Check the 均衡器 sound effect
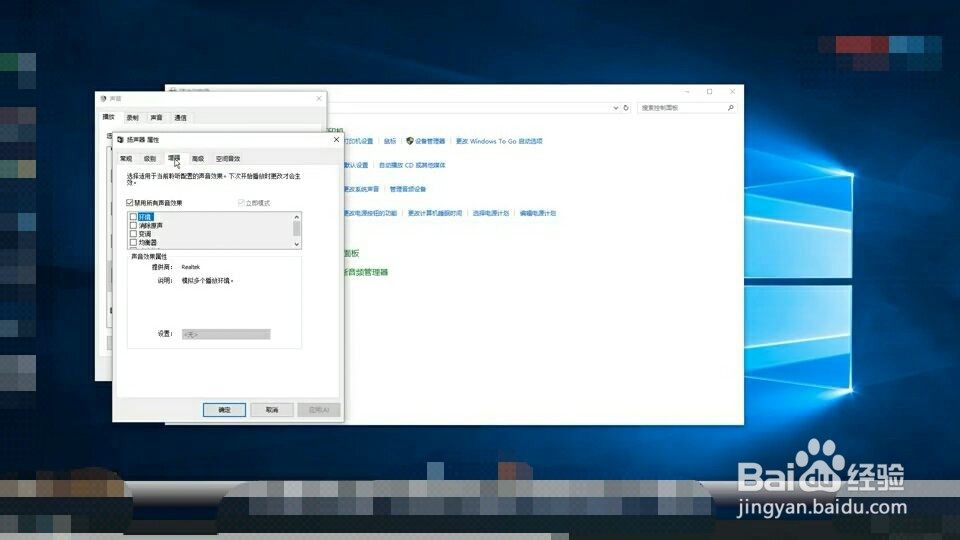Image resolution: width=960 pixels, height=540 pixels. coord(133,242)
